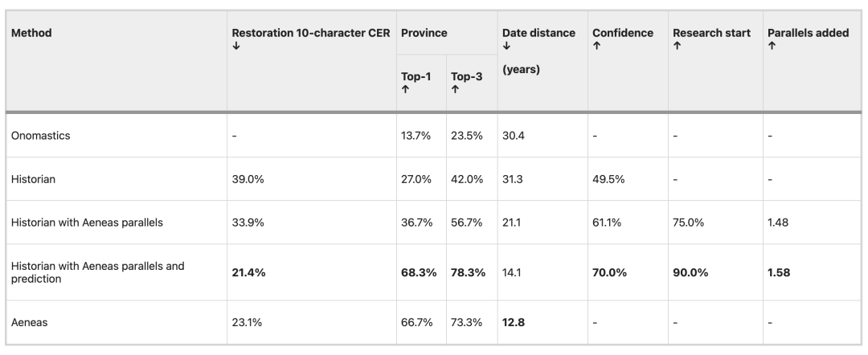Click the bold 21.4% restoration value
Screen dimensions: 868x355
coord(248,273)
